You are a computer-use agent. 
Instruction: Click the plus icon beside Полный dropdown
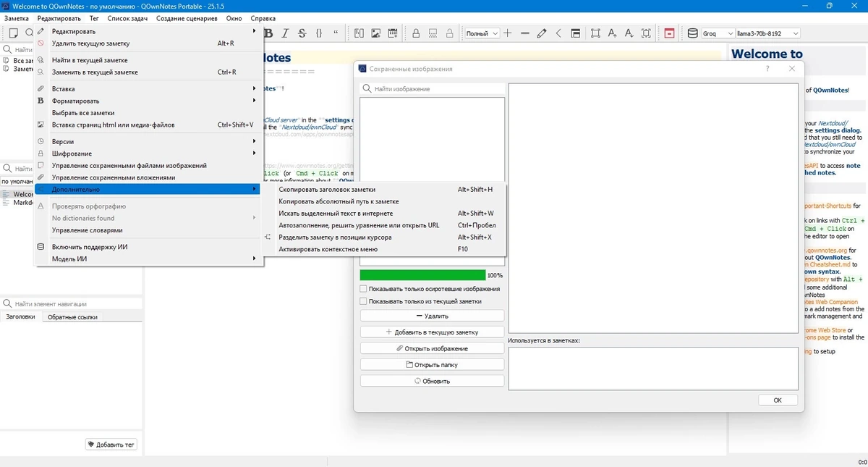pos(508,33)
